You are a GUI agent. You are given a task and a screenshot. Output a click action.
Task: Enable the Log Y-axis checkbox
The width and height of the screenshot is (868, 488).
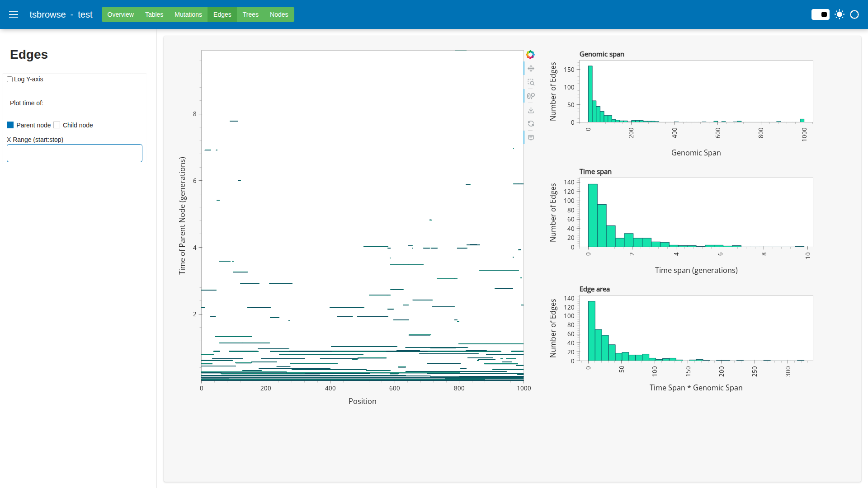9,80
